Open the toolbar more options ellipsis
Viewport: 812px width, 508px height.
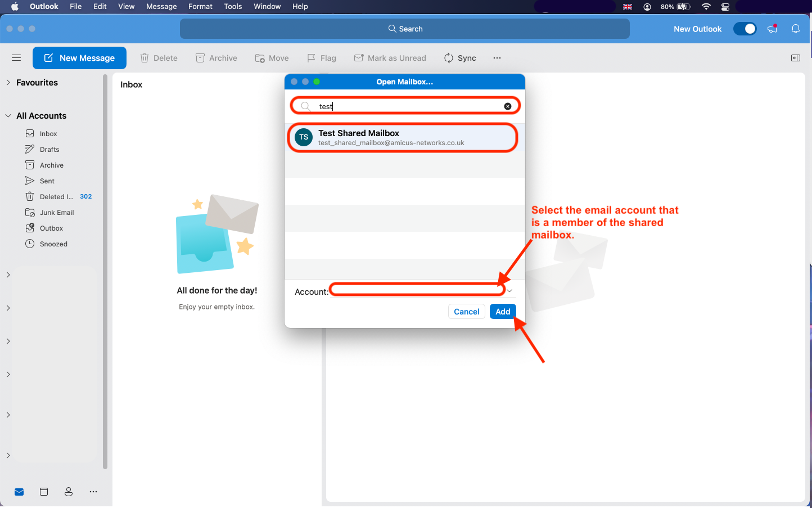pos(497,58)
